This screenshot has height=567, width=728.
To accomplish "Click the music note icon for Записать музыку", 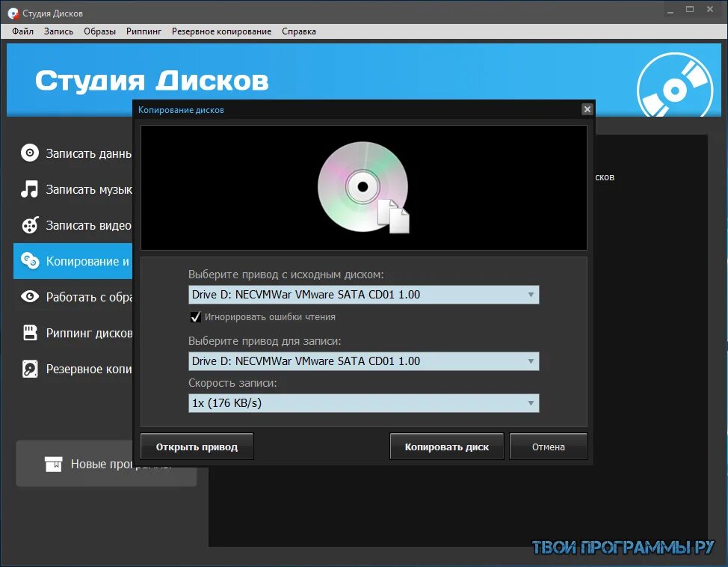I will tap(30, 189).
